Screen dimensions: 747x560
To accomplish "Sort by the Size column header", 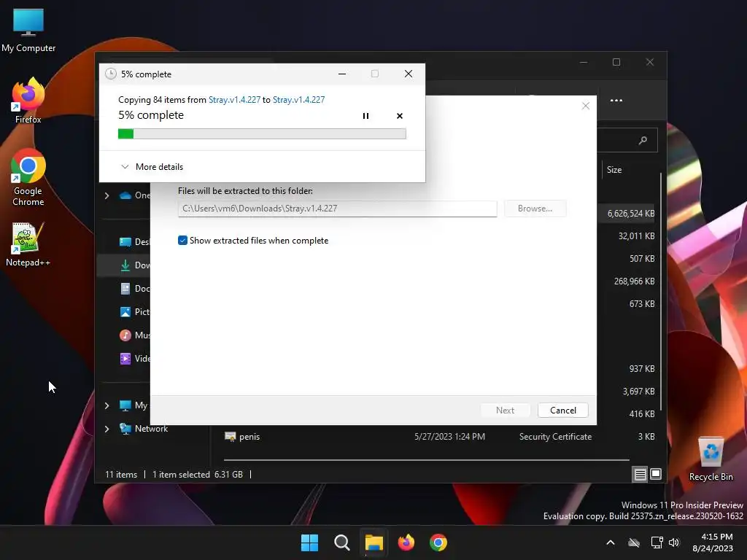I will [614, 169].
